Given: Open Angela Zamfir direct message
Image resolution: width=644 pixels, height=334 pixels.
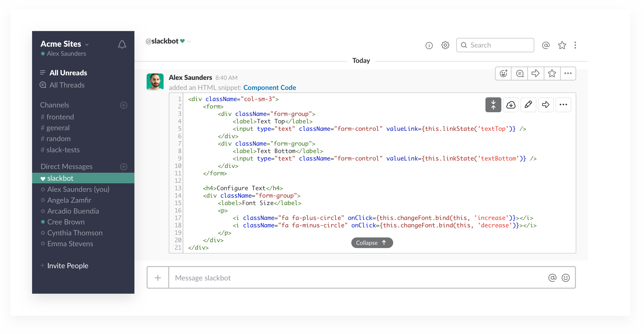Looking at the screenshot, I should [69, 200].
